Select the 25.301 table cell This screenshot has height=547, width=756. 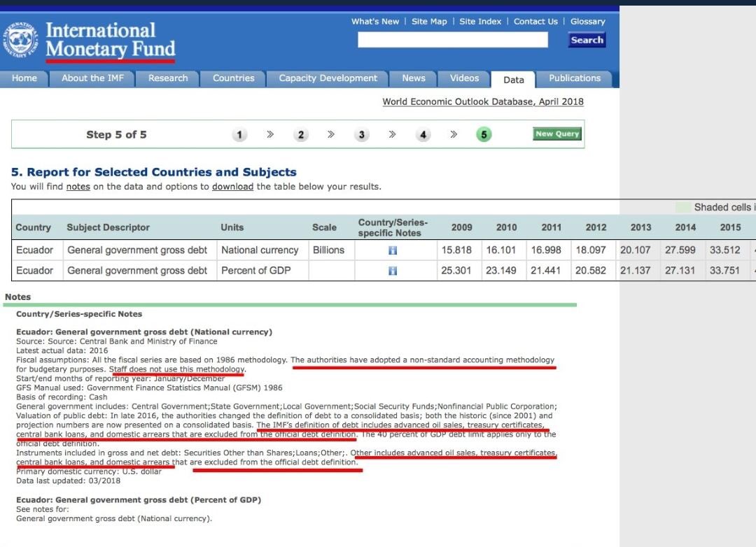[x=456, y=271]
